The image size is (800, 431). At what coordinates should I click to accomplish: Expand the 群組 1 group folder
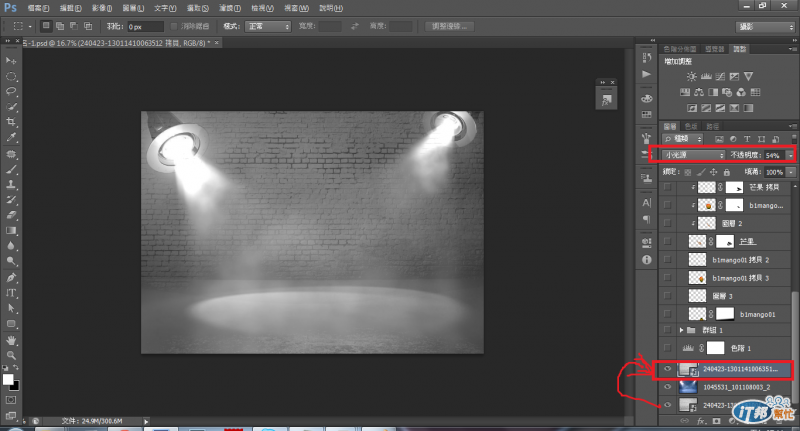pyautogui.click(x=681, y=330)
